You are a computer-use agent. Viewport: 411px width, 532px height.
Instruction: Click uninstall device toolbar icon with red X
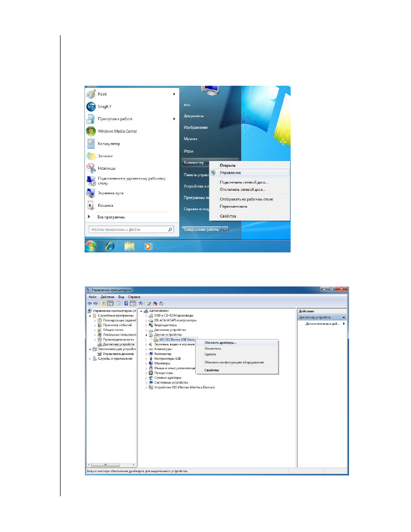[x=156, y=303]
